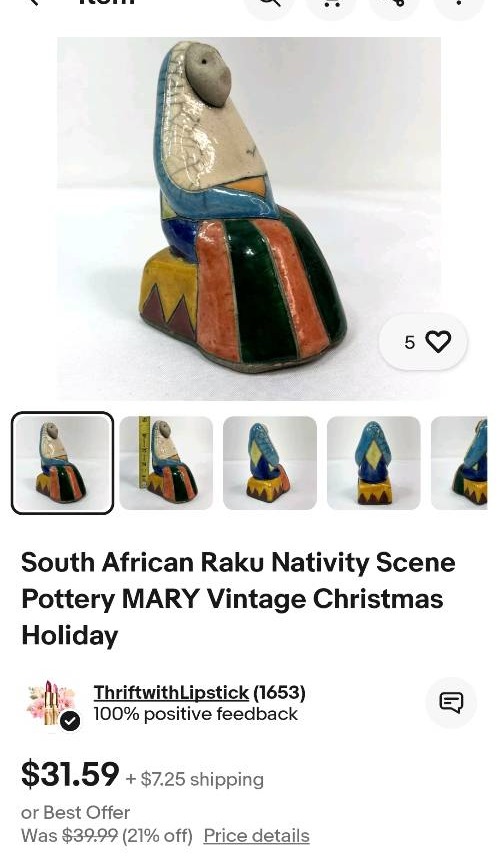
Task: Select the partially visible fifth thumbnail
Action: pyautogui.click(x=459, y=463)
